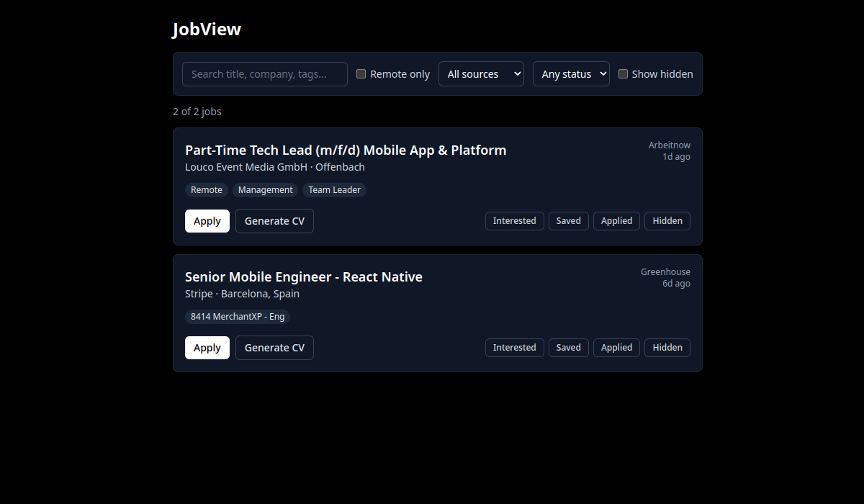Mark Part-Time Tech Lead job as Saved

pyautogui.click(x=569, y=221)
